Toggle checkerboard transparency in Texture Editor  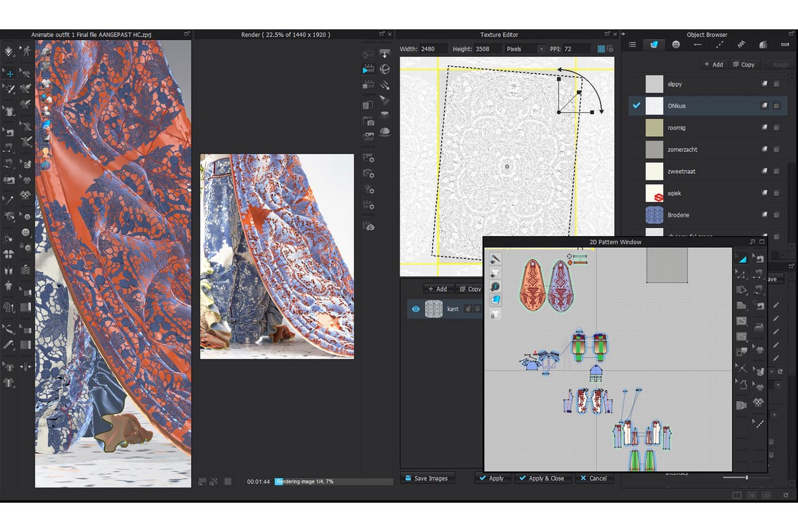(x=601, y=49)
